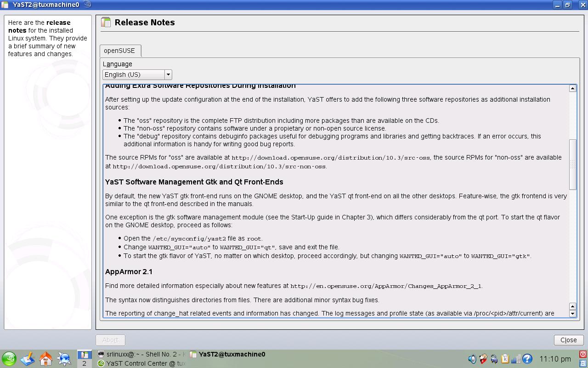Open the Klipper clipboard tray icon
The height and width of the screenshot is (368, 588).
tap(505, 359)
